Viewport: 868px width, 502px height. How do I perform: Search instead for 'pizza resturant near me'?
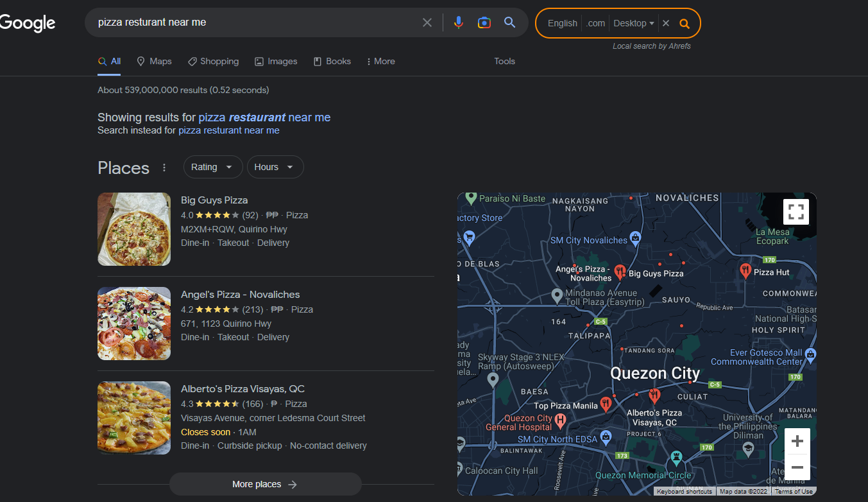(229, 130)
